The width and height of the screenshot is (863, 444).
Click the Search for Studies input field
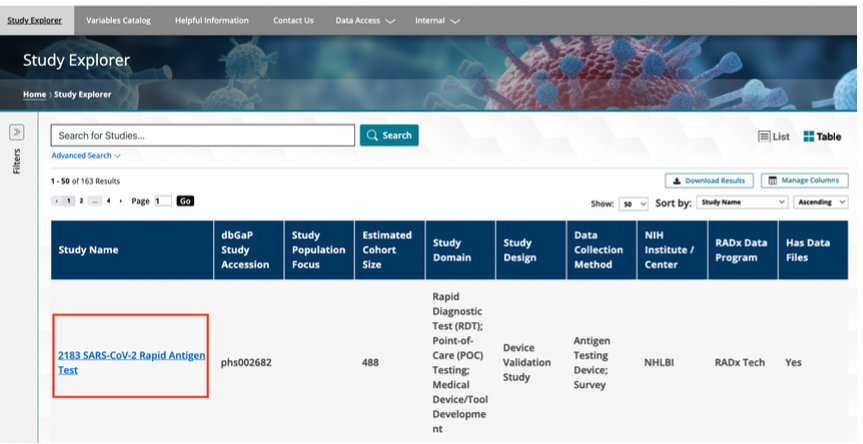[203, 135]
